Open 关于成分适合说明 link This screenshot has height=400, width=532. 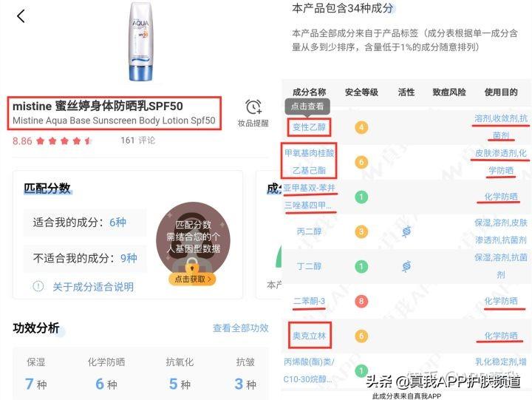click(93, 287)
